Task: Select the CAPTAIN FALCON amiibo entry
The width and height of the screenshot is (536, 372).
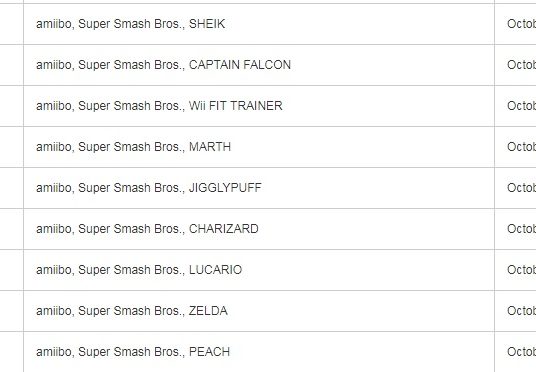Action: click(259, 65)
